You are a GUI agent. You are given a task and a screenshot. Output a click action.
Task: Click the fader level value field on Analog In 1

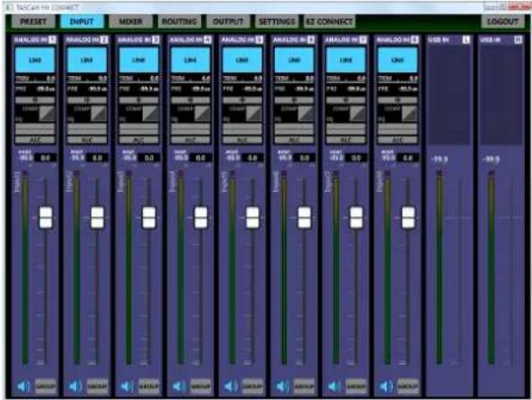[x=46, y=158]
